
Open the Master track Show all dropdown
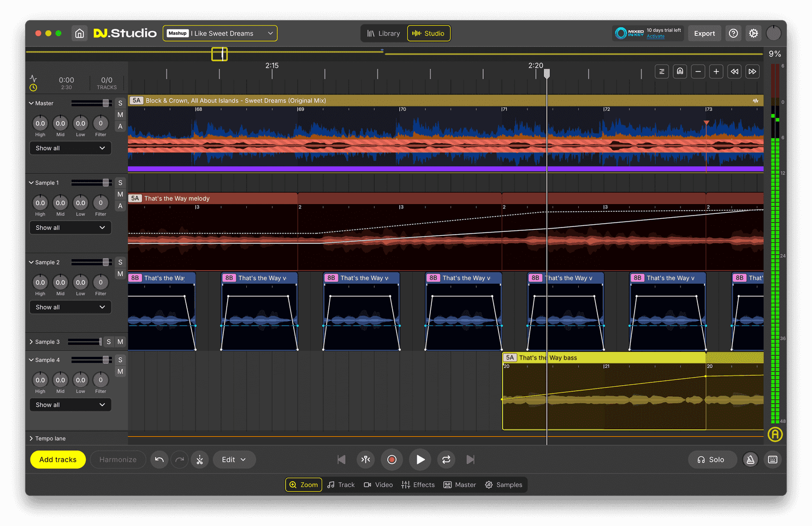(70, 148)
